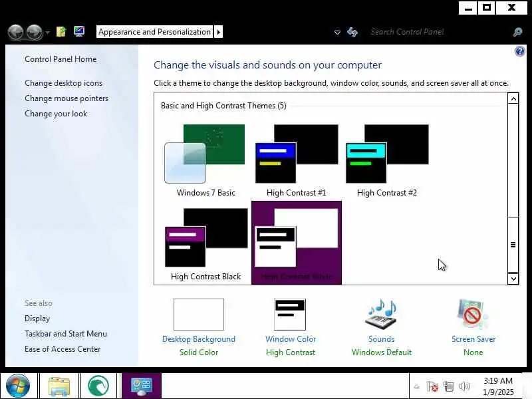This screenshot has width=532, height=399.
Task: Open the Sounds link
Action: [x=381, y=339]
